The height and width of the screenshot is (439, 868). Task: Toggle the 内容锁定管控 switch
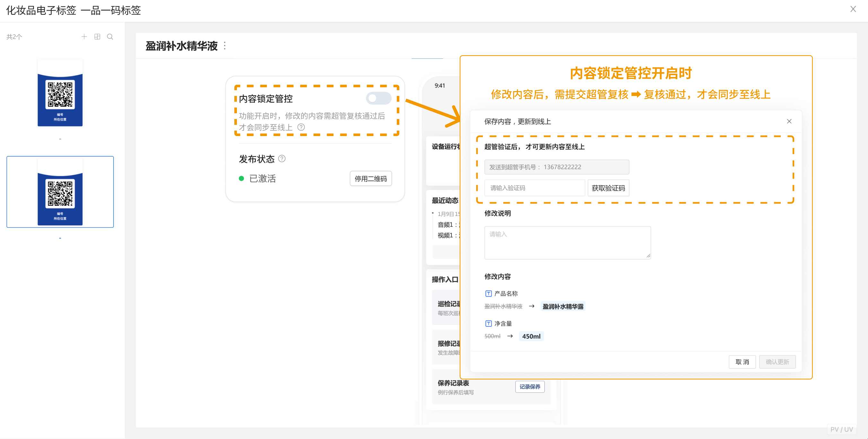click(x=378, y=99)
